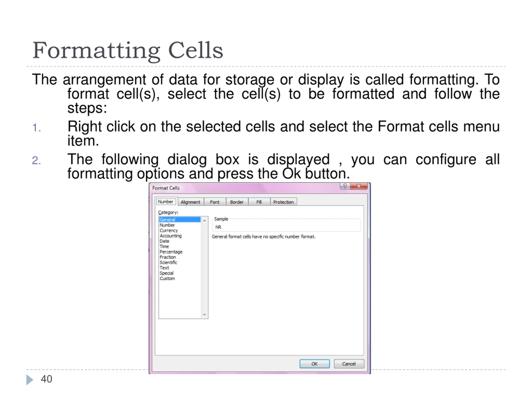This screenshot has height=399, width=532.
Task: Click the slide play arrow icon
Action: tap(30, 379)
